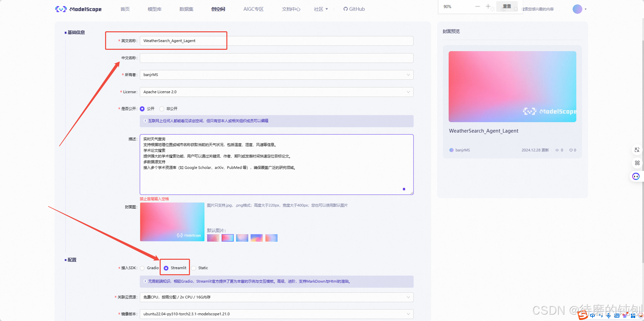Open the soft keyboard icon in IME bar
This screenshot has width=644, height=321.
617,316
